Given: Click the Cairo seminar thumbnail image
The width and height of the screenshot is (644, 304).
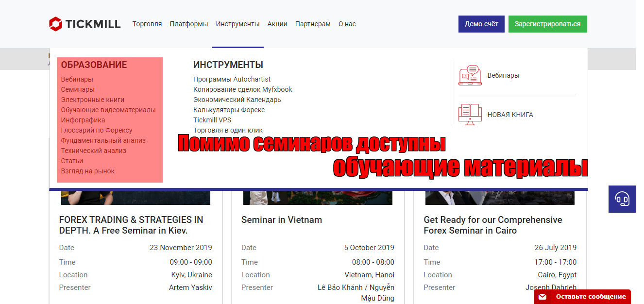Looking at the screenshot, I should point(500,198).
